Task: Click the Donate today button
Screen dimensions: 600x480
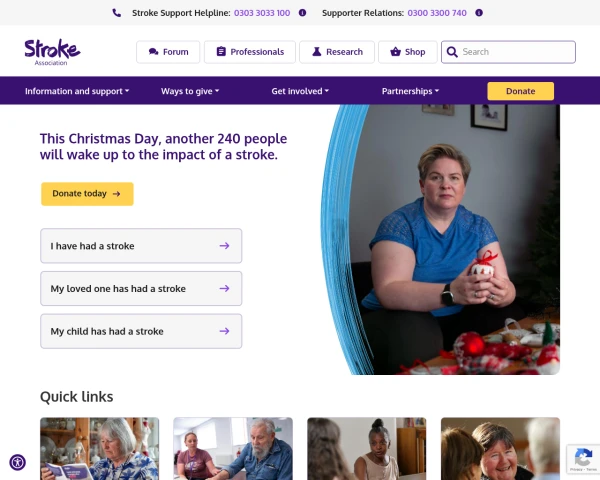Action: 87,194
